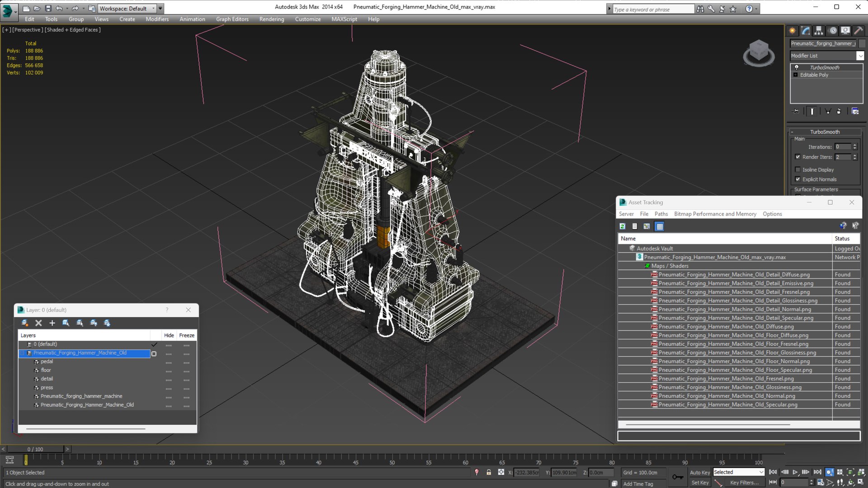Click Configure Modifier Sets icon

pos(855,111)
